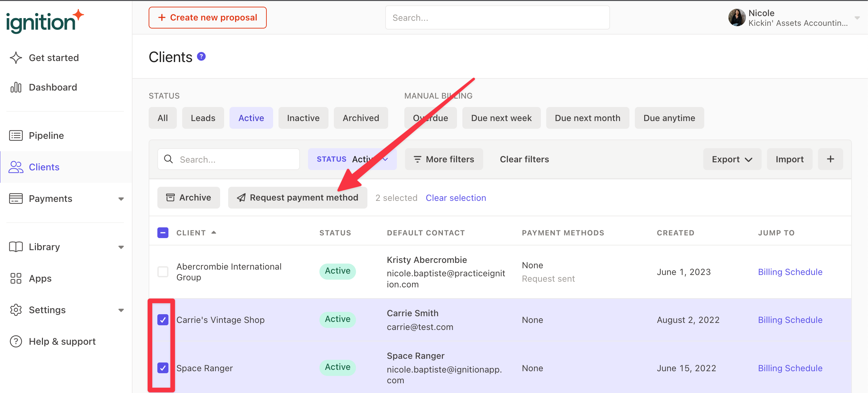The image size is (868, 393).
Task: Open the Status Active filter dropdown
Action: [x=352, y=159]
